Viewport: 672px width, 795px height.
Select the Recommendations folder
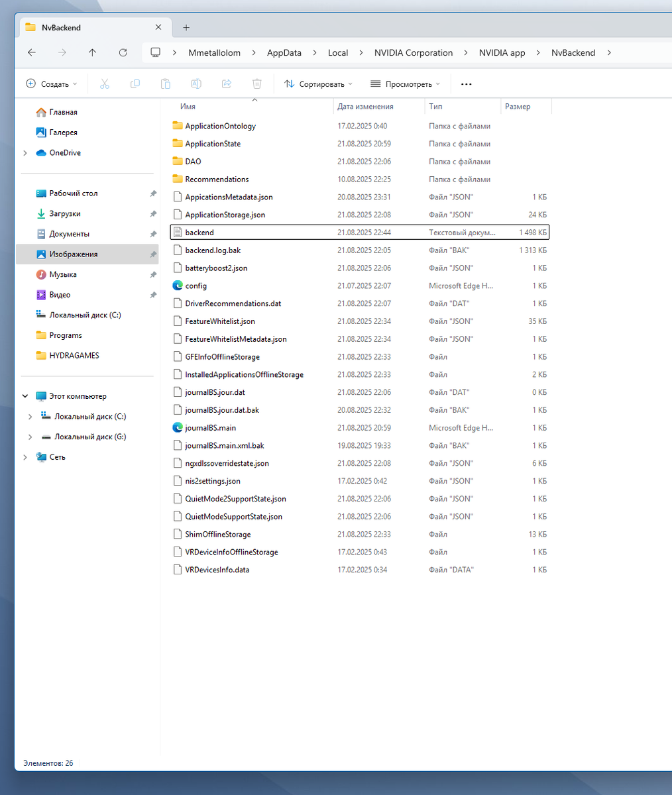[360, 180]
